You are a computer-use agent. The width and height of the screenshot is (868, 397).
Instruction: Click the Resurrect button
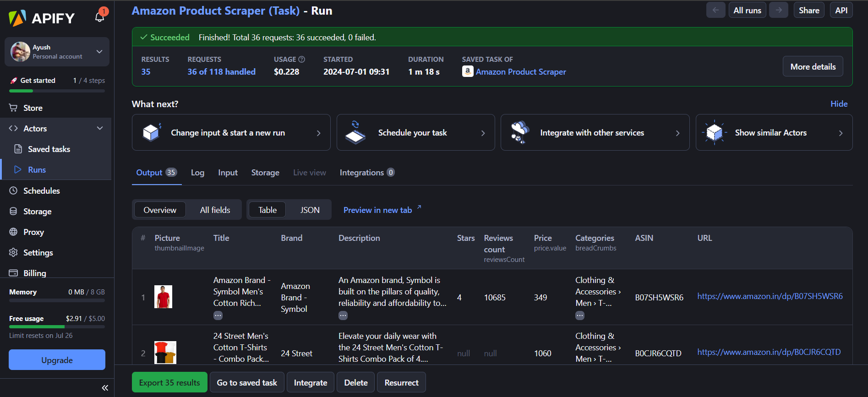pyautogui.click(x=401, y=382)
